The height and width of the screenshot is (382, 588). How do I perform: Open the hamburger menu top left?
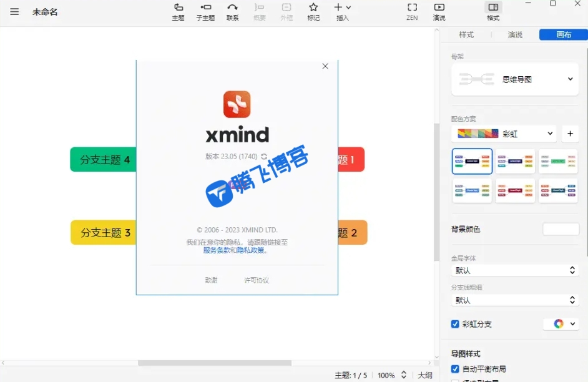[x=14, y=11]
